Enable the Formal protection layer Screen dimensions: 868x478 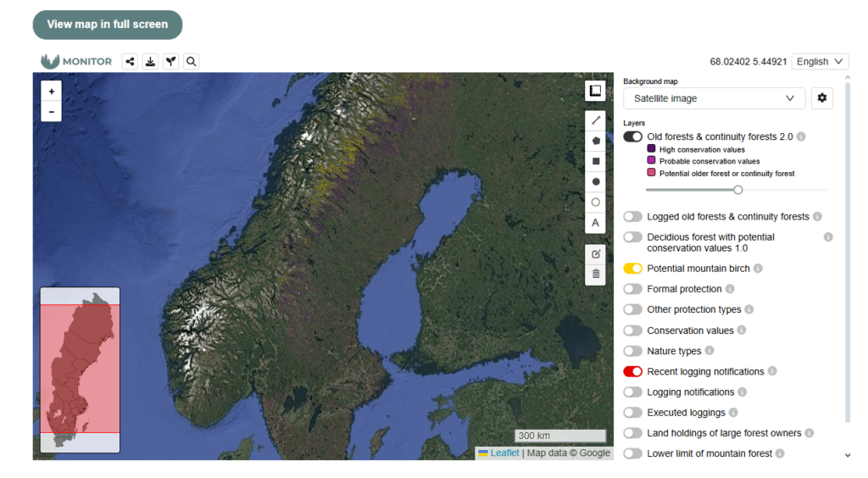[633, 289]
